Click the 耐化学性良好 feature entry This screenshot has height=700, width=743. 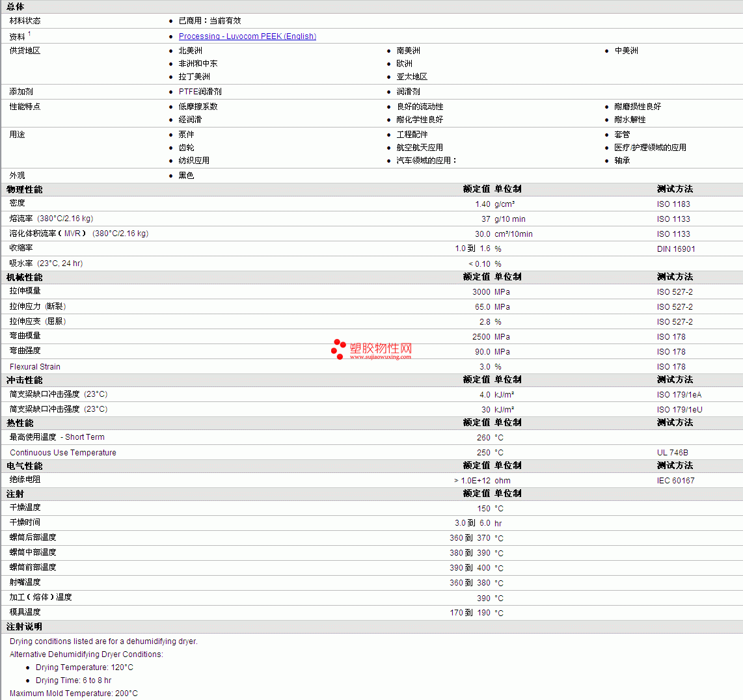420,120
